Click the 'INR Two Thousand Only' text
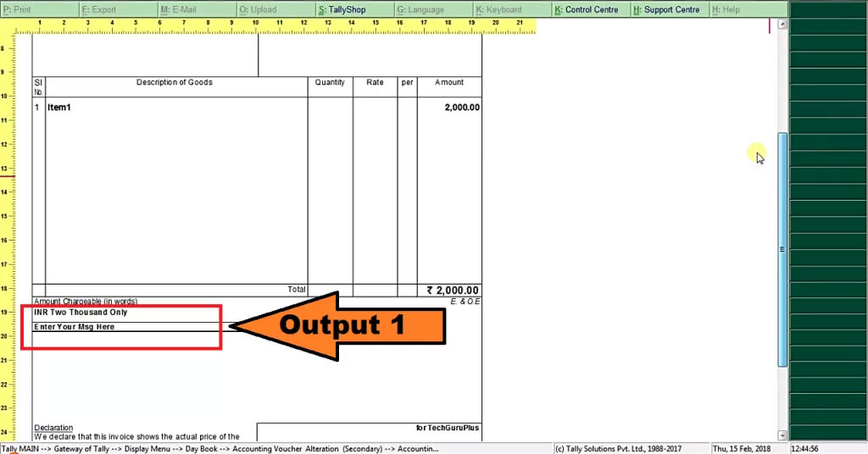868x454 pixels. point(81,313)
